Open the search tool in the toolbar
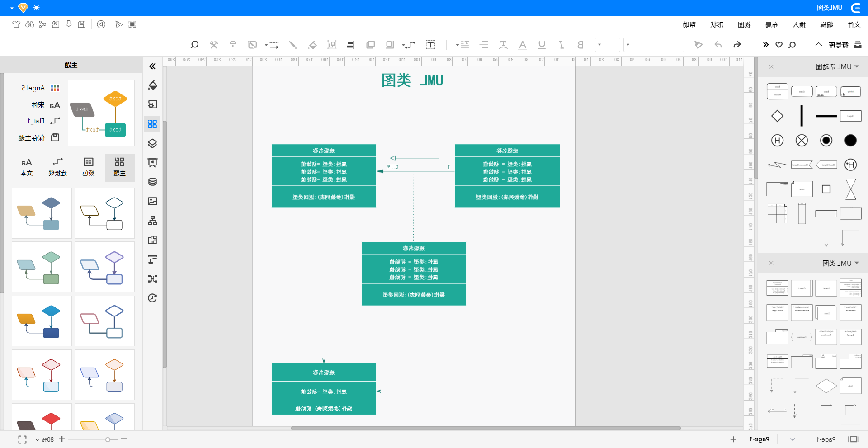 coord(194,44)
